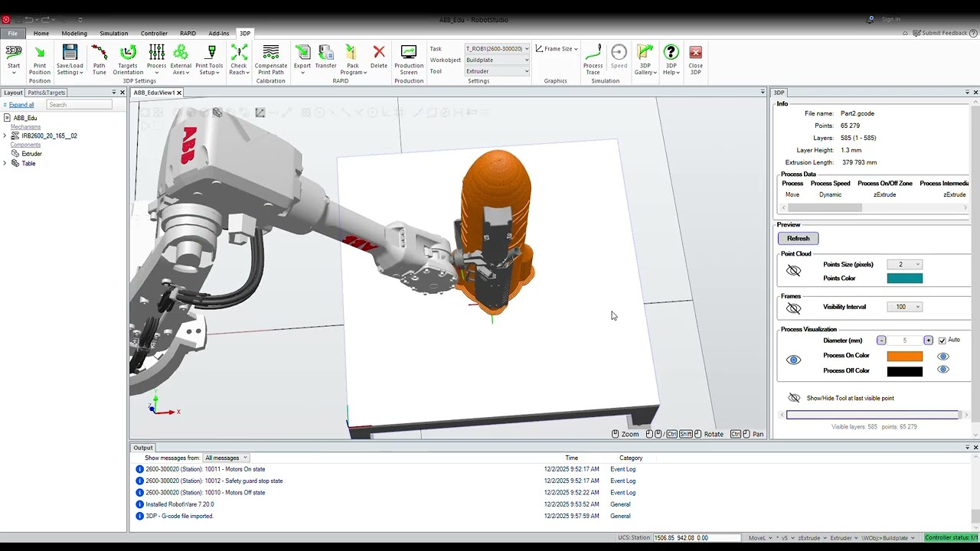Switch to the Add-Ins ribbon tab

pos(219,34)
